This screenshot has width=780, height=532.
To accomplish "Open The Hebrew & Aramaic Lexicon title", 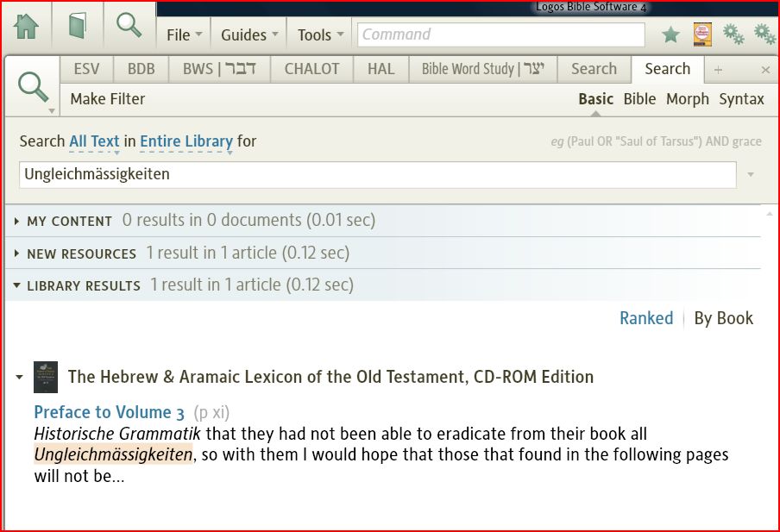I will (x=330, y=377).
